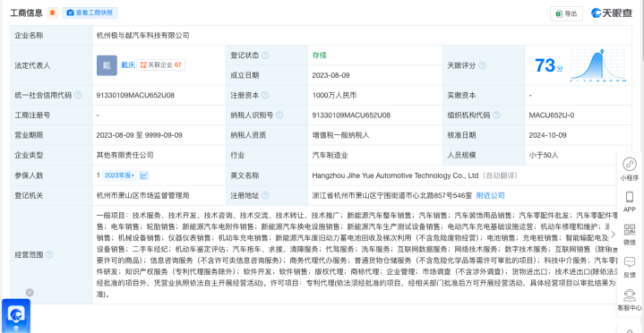The image size is (644, 333).
Task: Expand the 2023年报 annual report dropdown
Action: pos(119,175)
